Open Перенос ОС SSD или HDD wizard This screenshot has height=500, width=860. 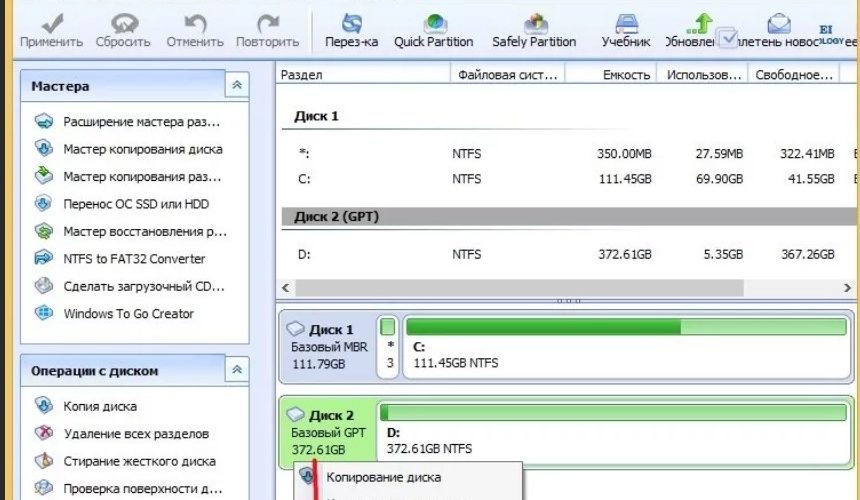coord(136,204)
